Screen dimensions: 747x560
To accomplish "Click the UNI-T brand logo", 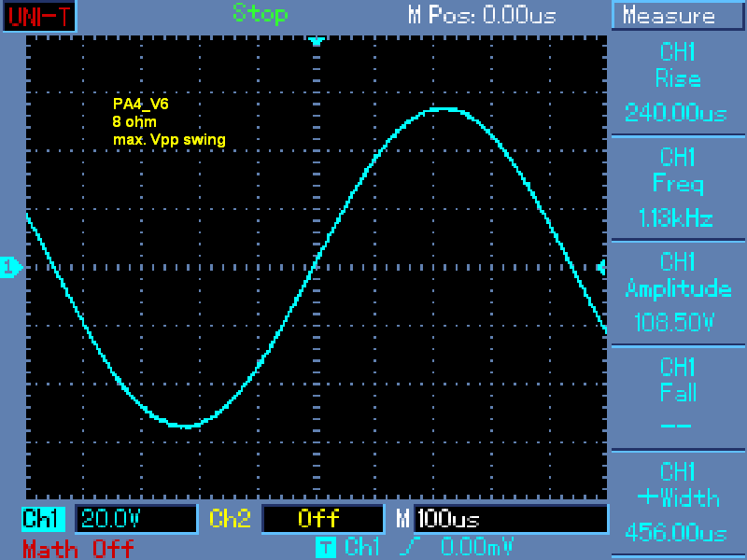I will tap(39, 16).
